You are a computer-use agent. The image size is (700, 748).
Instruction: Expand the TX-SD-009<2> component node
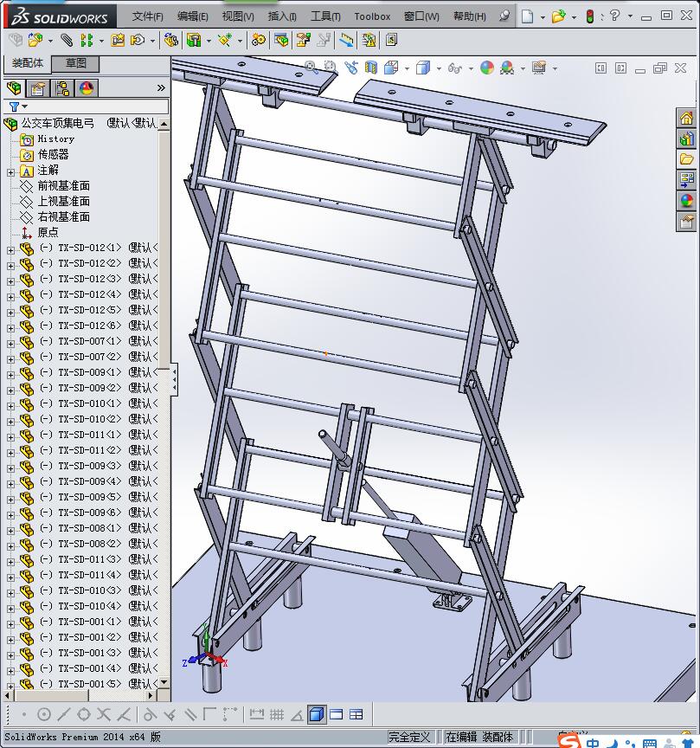pyautogui.click(x=10, y=390)
